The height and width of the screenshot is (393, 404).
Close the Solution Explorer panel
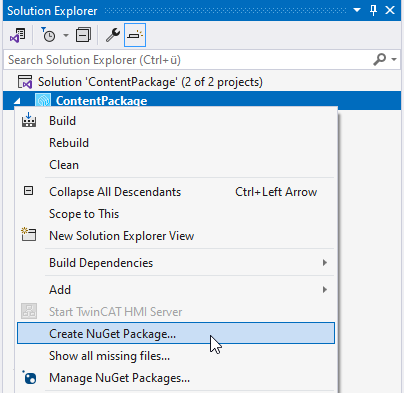[x=390, y=10]
